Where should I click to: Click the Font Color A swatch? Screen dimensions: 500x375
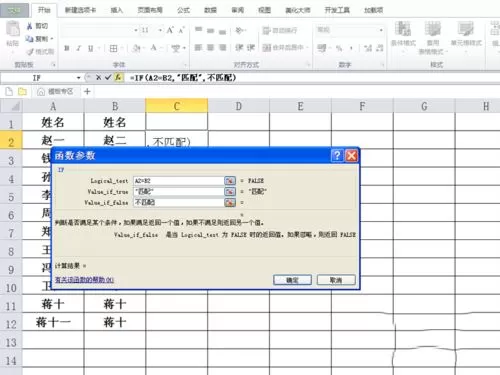tap(154, 48)
